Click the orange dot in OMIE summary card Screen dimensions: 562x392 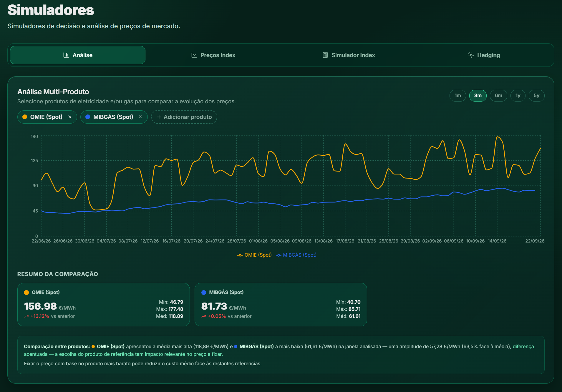click(26, 292)
